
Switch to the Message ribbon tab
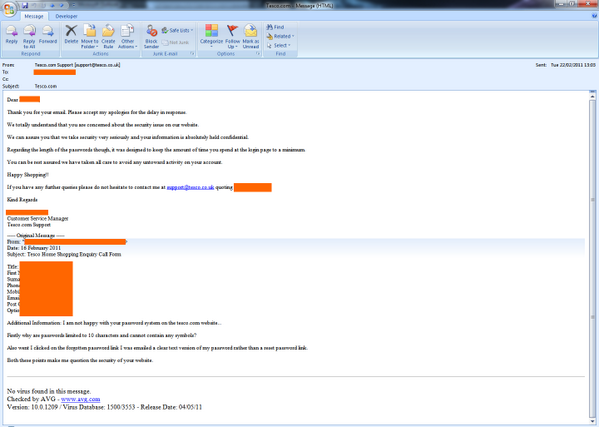(x=34, y=16)
